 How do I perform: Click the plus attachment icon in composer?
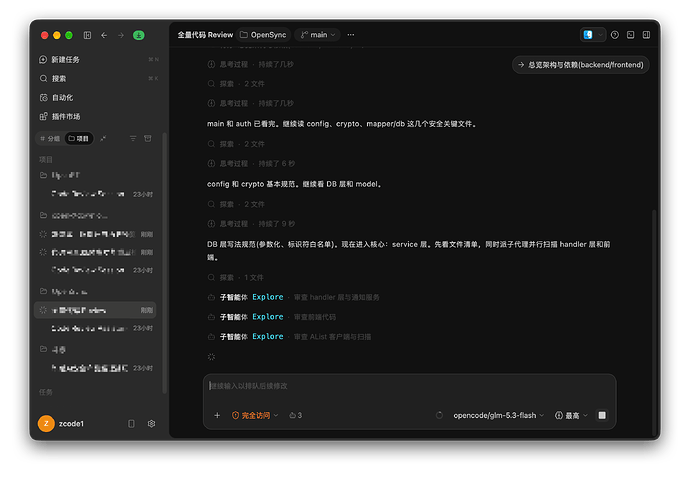[x=217, y=415]
